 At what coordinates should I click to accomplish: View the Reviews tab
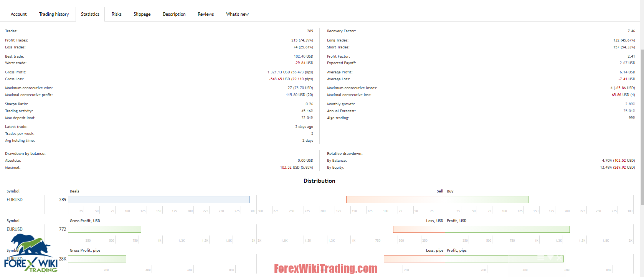206,14
